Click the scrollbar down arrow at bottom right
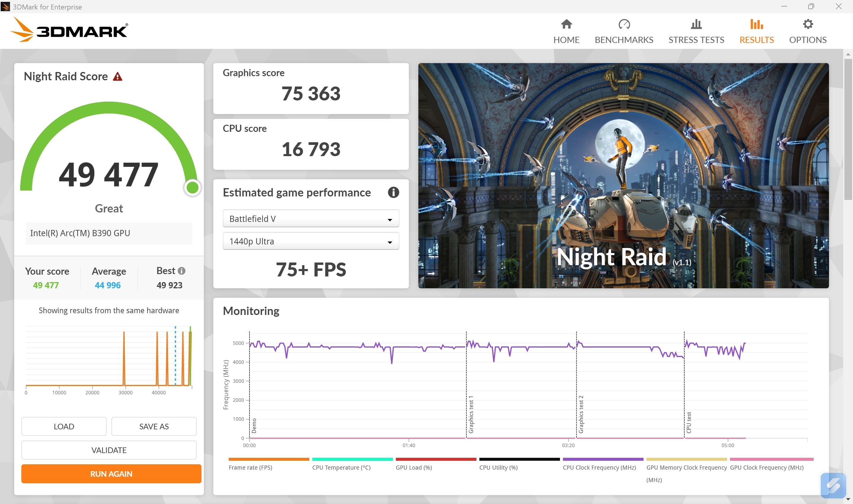Viewport: 853px width, 504px height. point(848,499)
